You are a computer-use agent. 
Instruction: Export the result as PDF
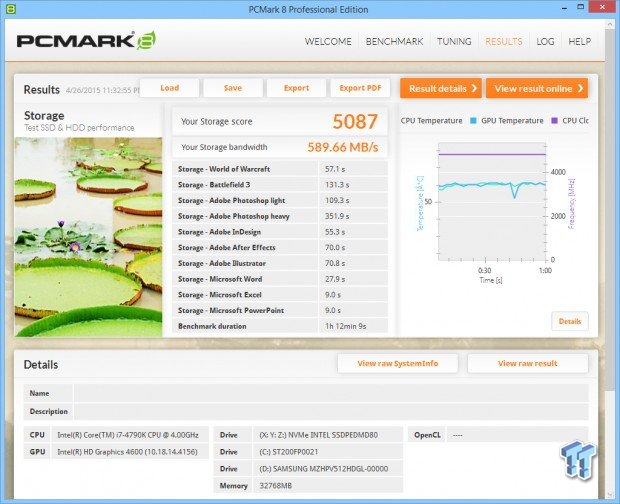click(x=360, y=88)
